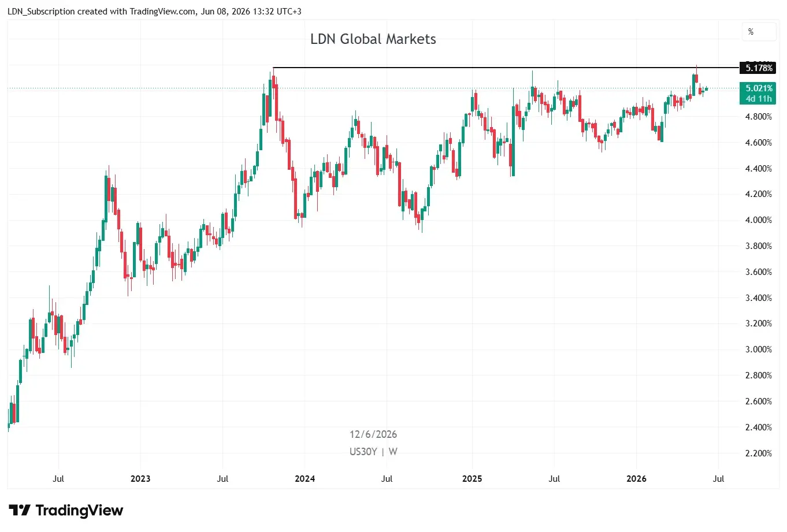The image size is (787, 532).
Task: Click the 4.600% price axis label
Action: [x=758, y=143]
